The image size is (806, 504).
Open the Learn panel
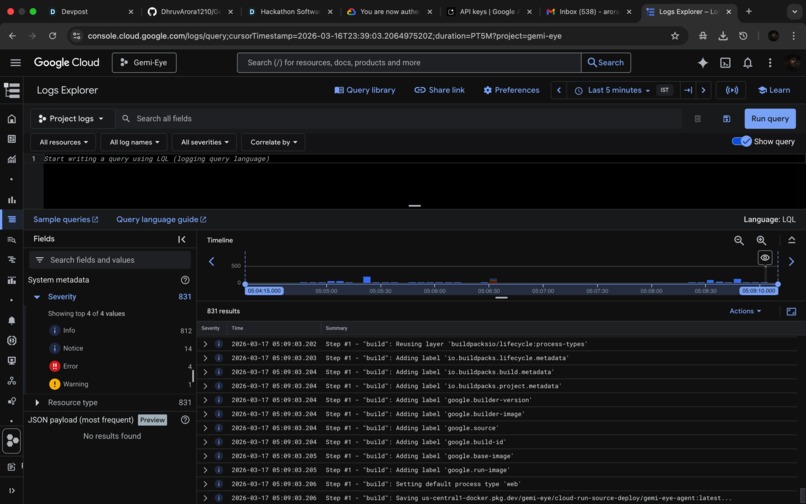(x=774, y=90)
